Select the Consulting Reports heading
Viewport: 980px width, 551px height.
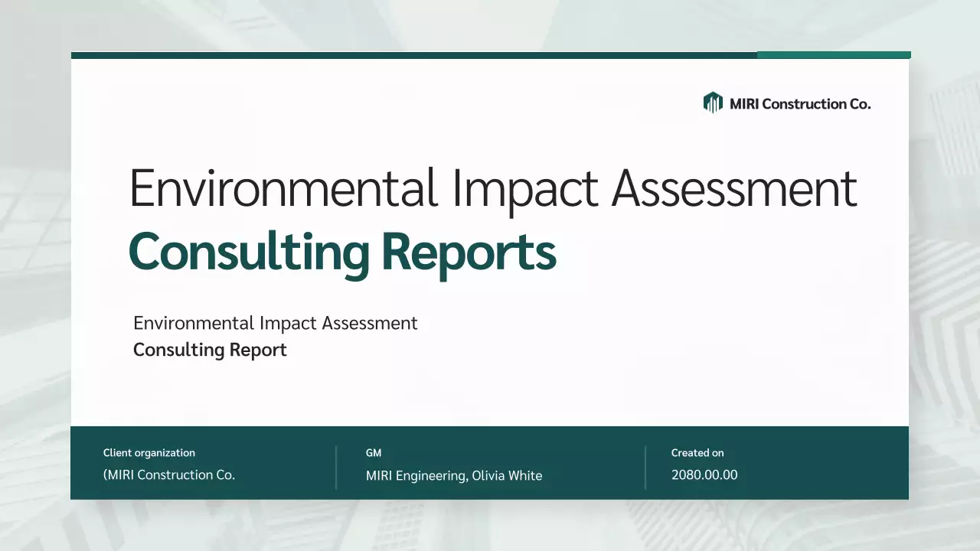341,251
